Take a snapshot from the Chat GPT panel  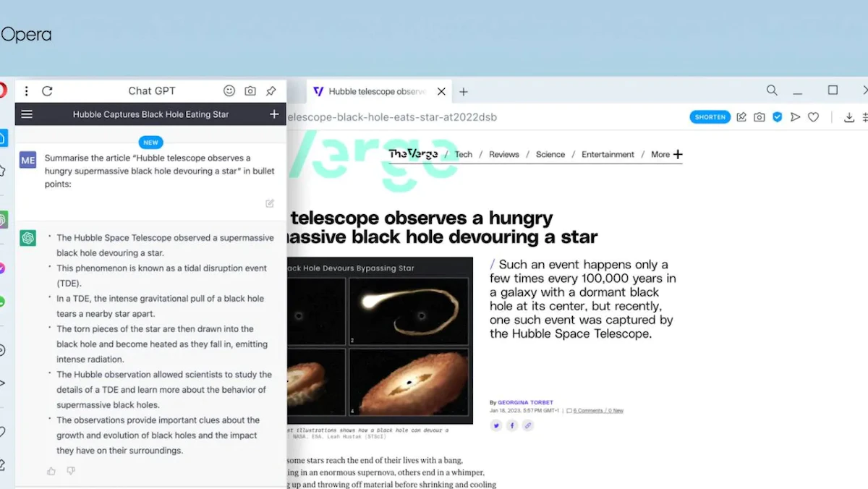pyautogui.click(x=250, y=91)
